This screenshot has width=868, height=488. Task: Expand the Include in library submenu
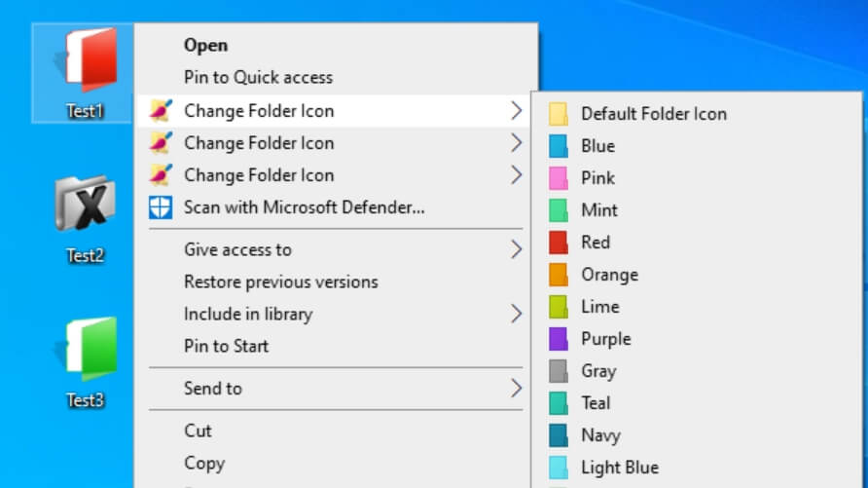[x=248, y=315]
